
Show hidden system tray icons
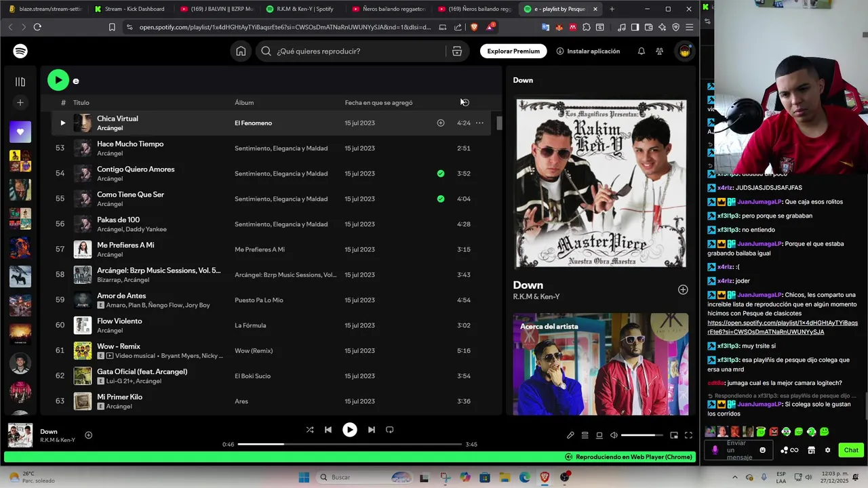tap(735, 477)
